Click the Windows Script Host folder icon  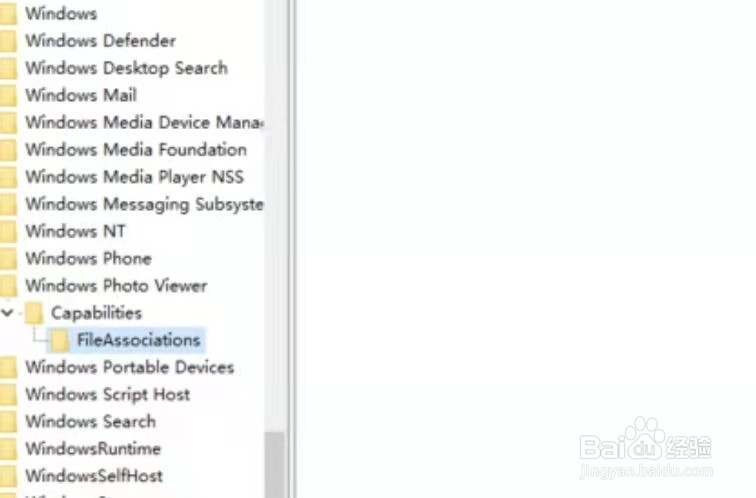pos(8,395)
